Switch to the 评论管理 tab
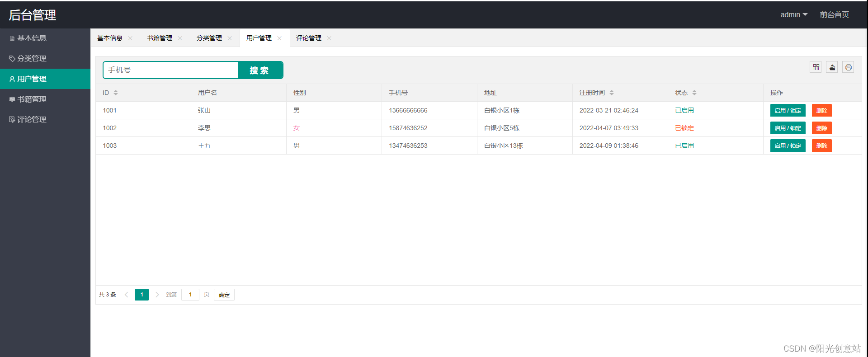 click(x=309, y=38)
